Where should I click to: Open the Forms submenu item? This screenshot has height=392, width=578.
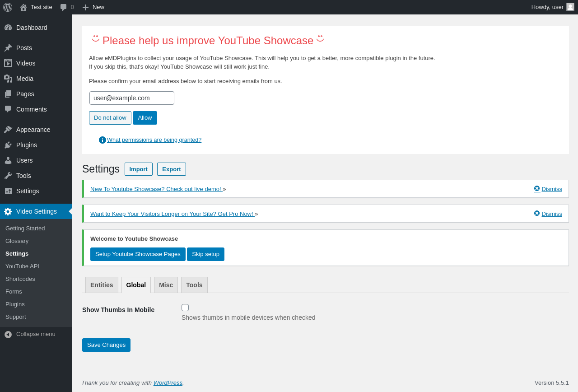coord(14,292)
